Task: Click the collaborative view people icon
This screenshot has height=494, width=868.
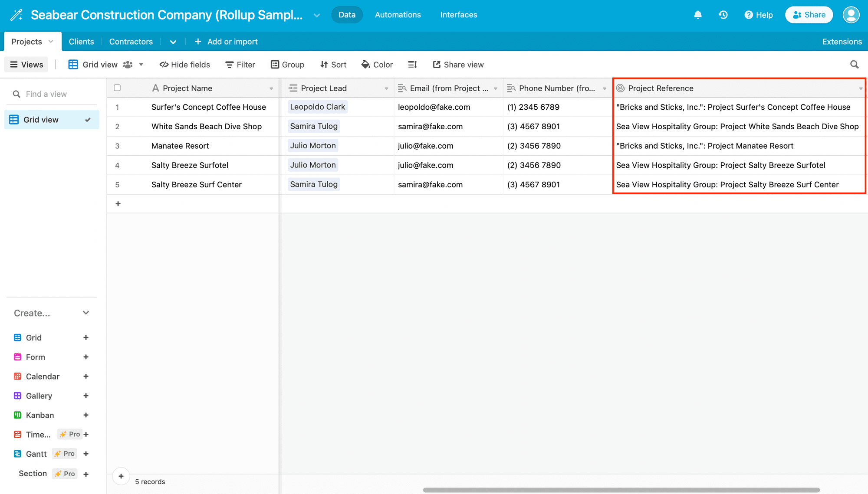Action: click(128, 65)
